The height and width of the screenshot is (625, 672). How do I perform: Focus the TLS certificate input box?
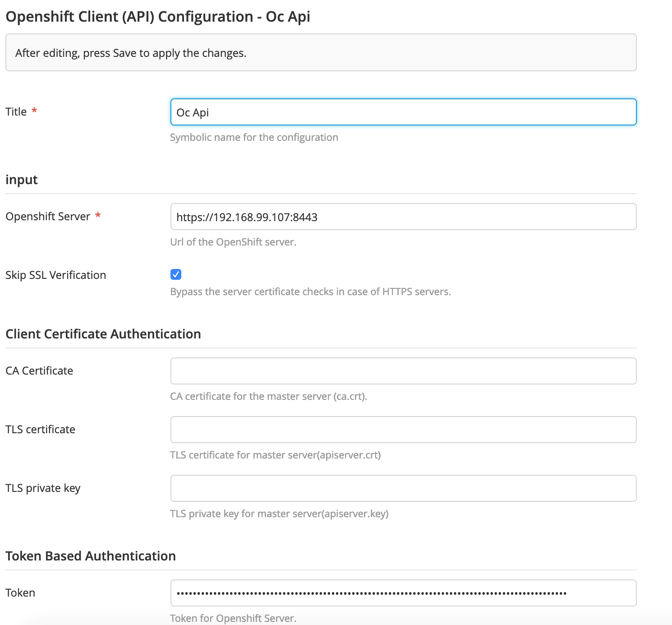[x=403, y=429]
